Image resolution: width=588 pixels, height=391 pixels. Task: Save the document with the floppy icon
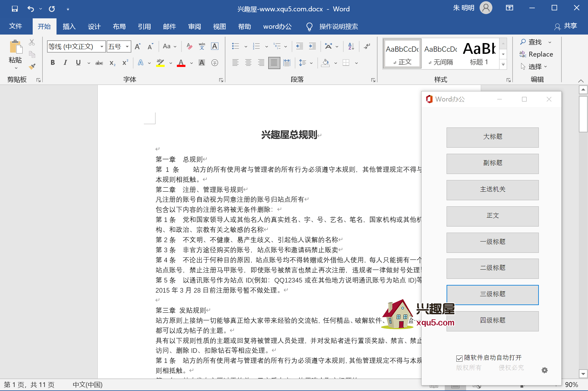click(15, 9)
